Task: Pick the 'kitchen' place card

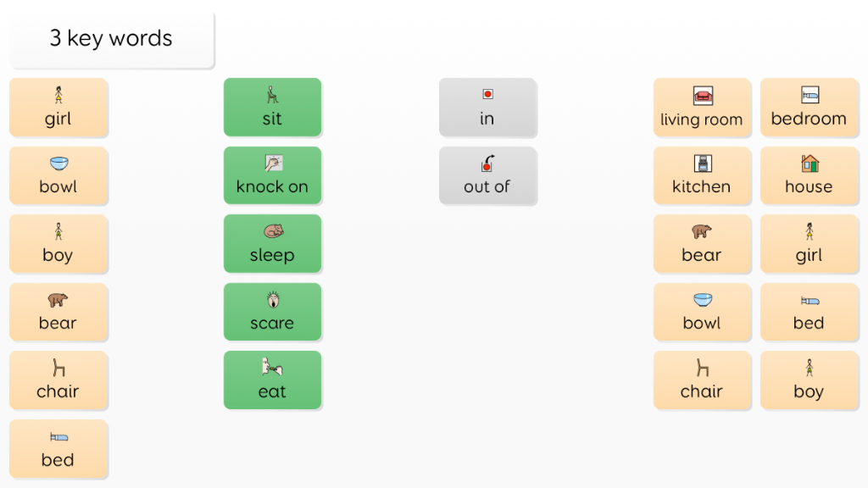Action: (702, 175)
